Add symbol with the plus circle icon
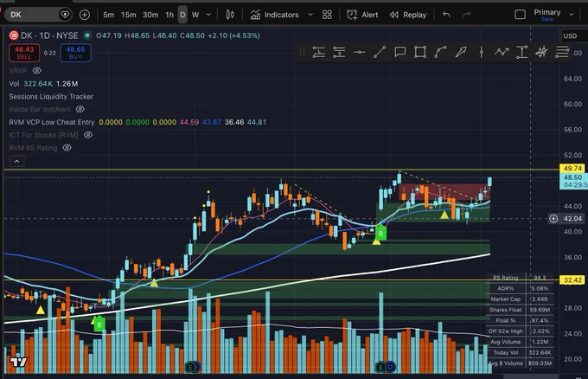 [85, 15]
